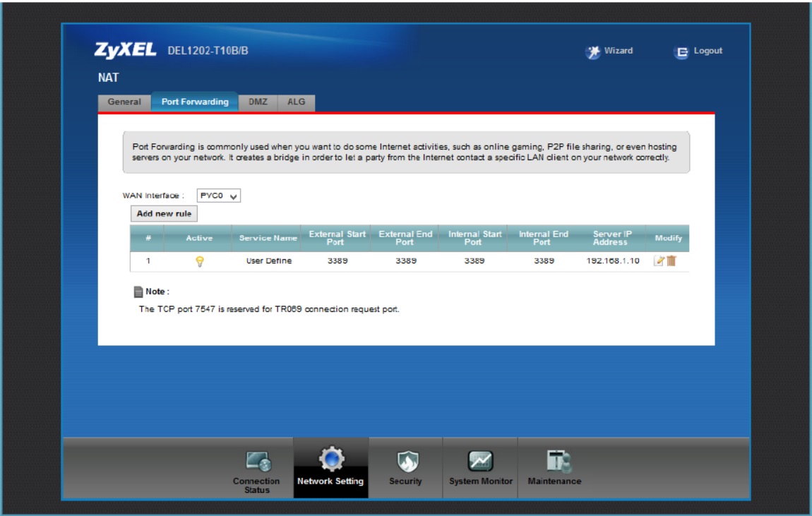The width and height of the screenshot is (812, 516).
Task: Toggle the active lightbulb for rule 1
Action: 199,261
